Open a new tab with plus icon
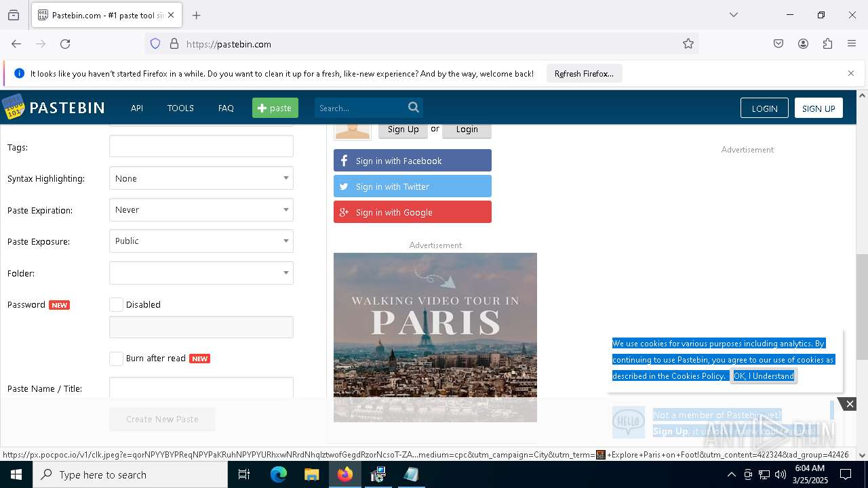Viewport: 868px width, 488px height. point(197,15)
